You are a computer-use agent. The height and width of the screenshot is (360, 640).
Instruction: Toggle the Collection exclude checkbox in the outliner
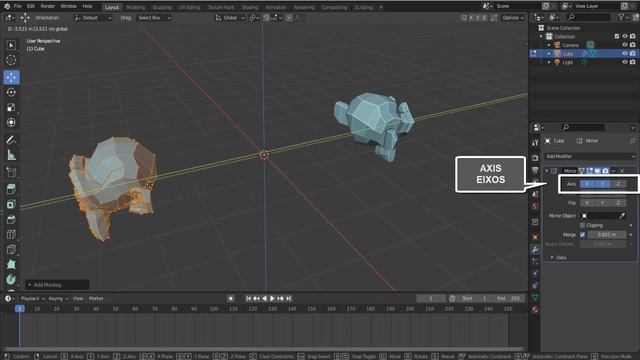coord(617,36)
